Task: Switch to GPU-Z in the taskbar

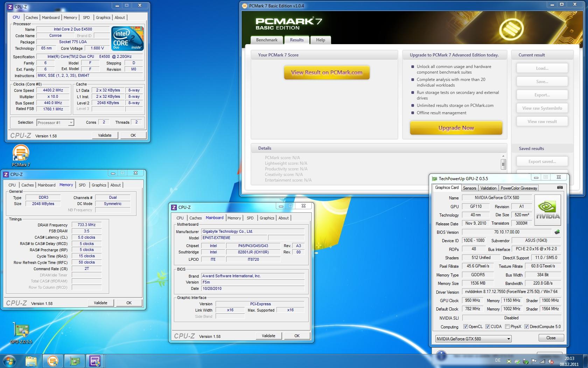Action: [75, 361]
